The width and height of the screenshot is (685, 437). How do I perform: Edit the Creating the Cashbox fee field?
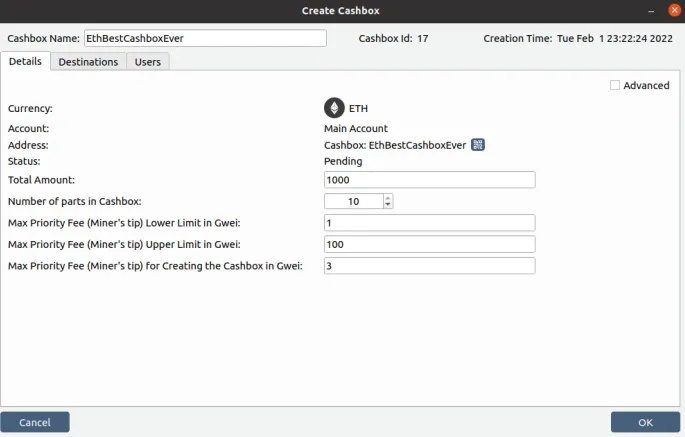click(x=429, y=266)
